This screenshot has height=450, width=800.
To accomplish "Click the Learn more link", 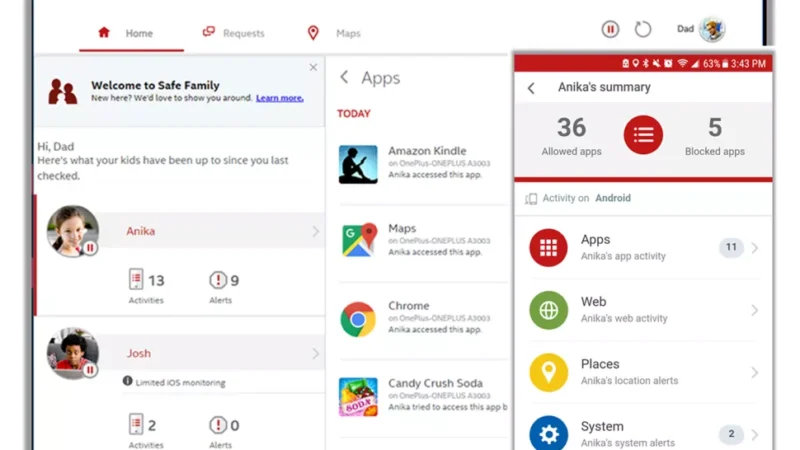I will (280, 98).
